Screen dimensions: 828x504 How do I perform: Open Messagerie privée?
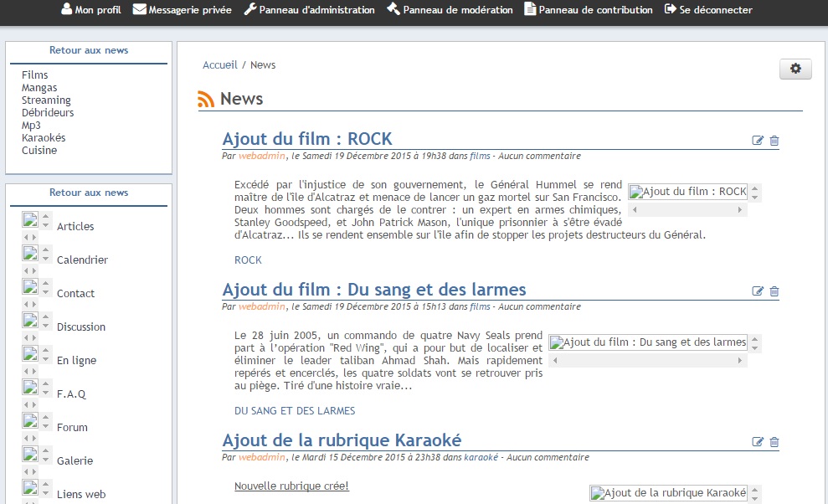pos(182,10)
